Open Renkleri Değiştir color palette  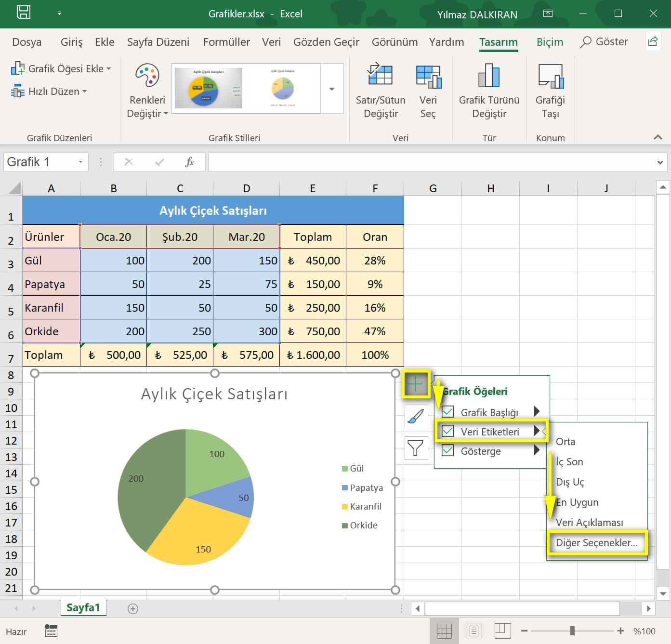click(147, 91)
